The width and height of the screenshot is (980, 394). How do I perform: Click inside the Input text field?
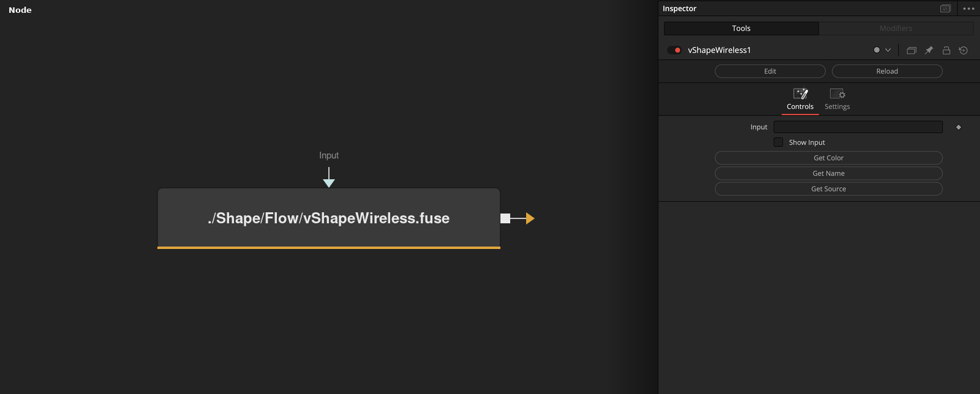[858, 127]
